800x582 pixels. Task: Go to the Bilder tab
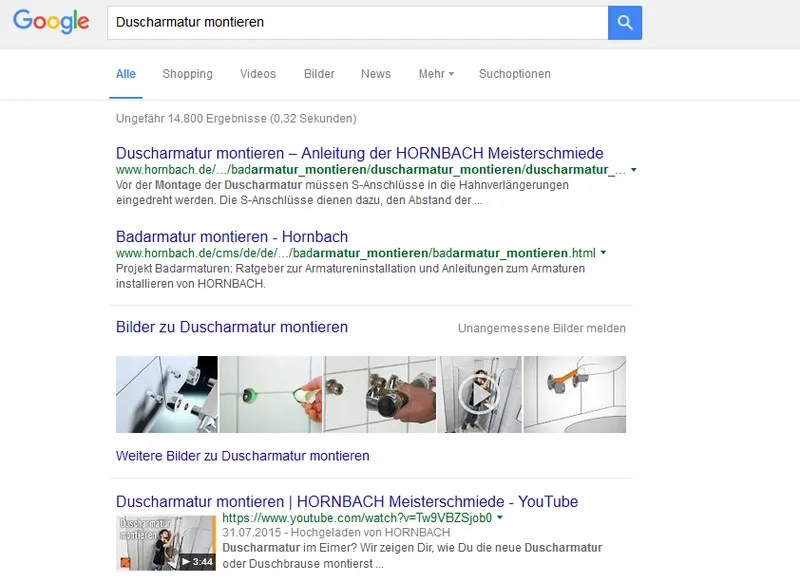[x=319, y=74]
